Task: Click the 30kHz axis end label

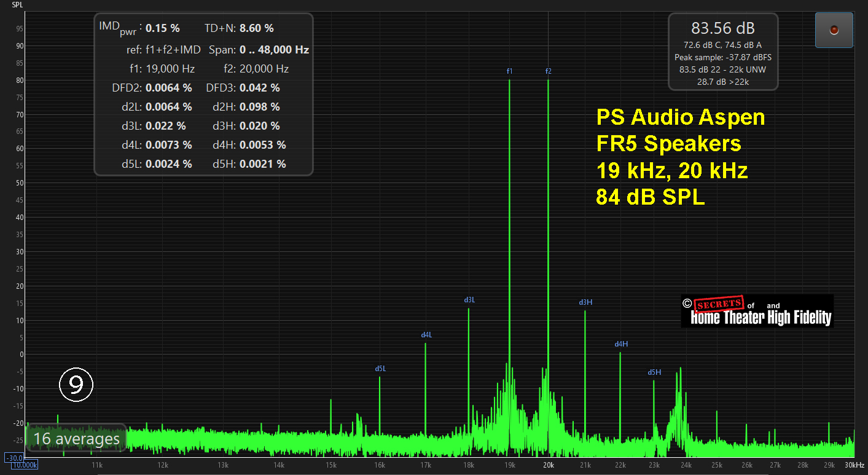Action: pos(854,465)
